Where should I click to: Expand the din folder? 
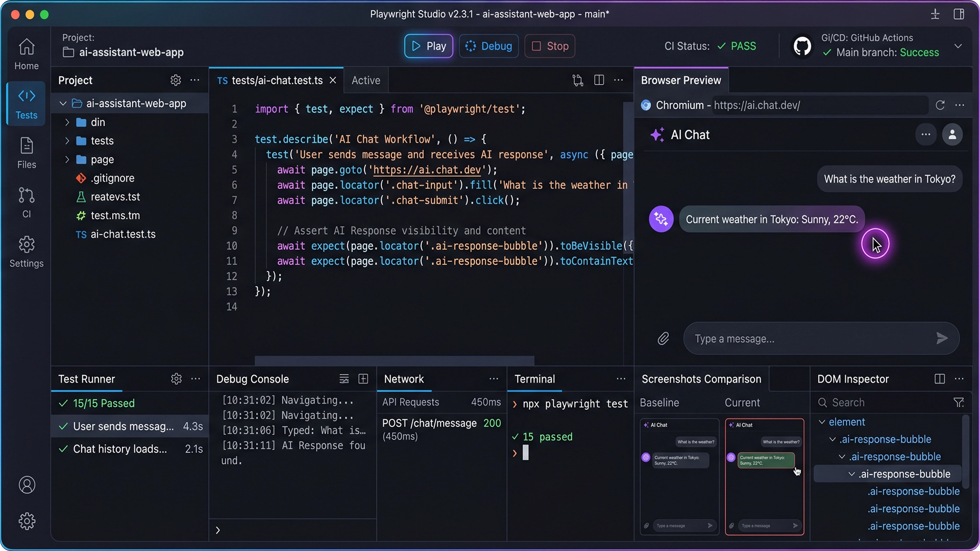click(x=67, y=122)
